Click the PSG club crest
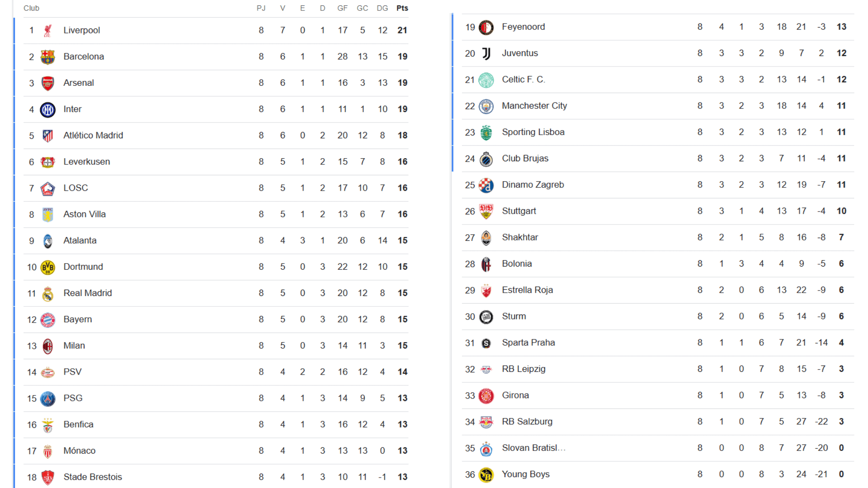 coord(47,399)
